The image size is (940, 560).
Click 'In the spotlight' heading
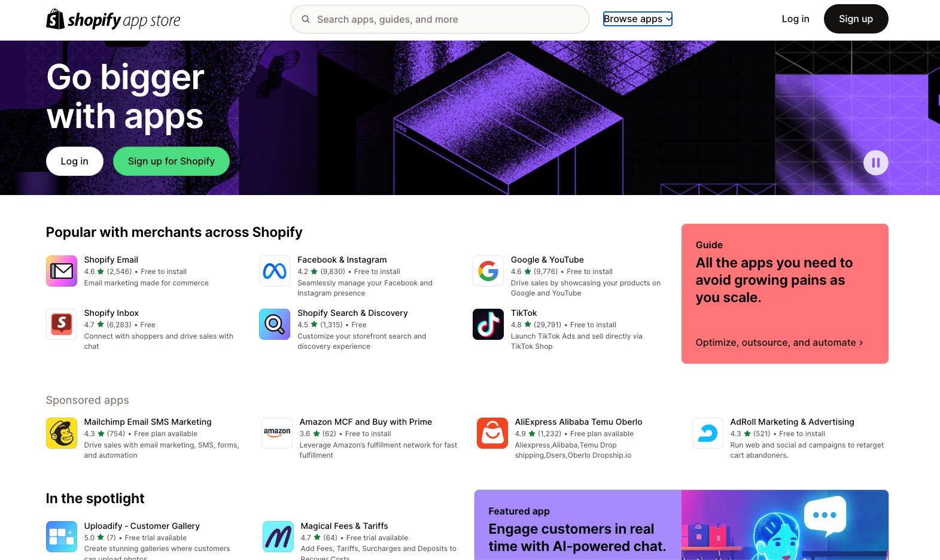click(95, 498)
